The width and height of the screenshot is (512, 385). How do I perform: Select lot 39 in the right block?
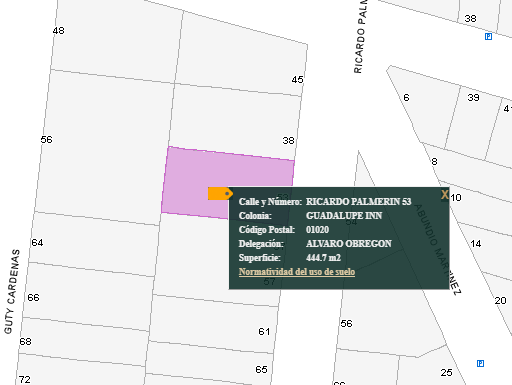click(473, 97)
